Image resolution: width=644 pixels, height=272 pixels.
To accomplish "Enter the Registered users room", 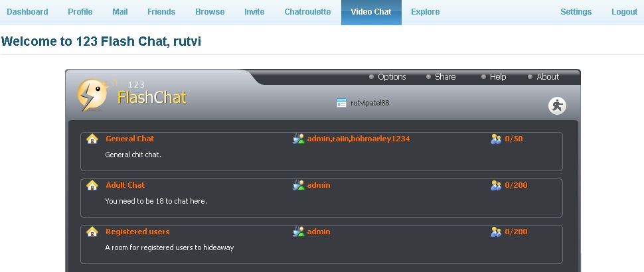I will pos(137,232).
